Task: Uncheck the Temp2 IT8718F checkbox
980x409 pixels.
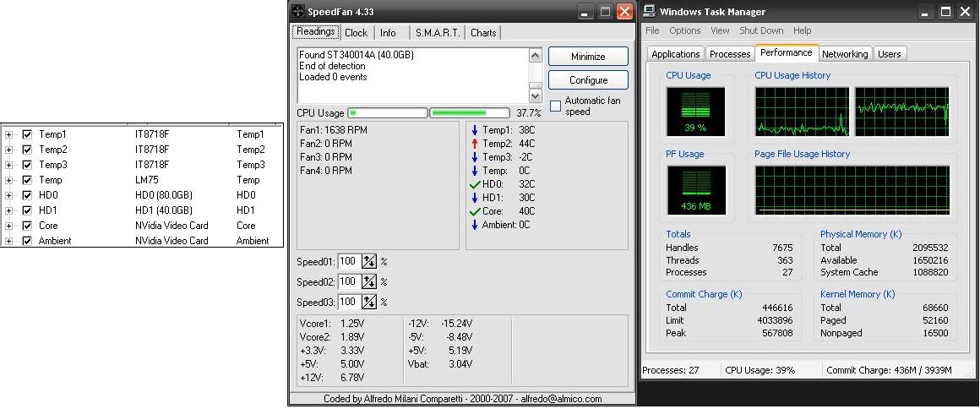Action: (x=27, y=150)
